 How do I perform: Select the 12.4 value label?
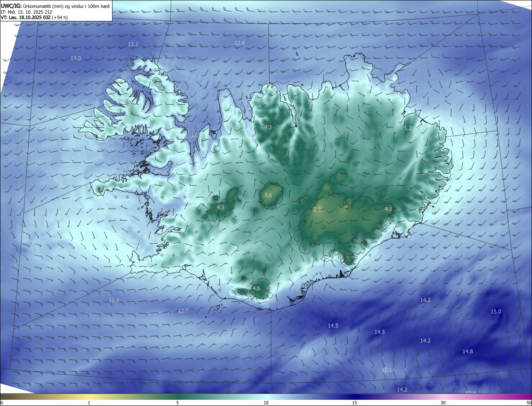(x=239, y=43)
